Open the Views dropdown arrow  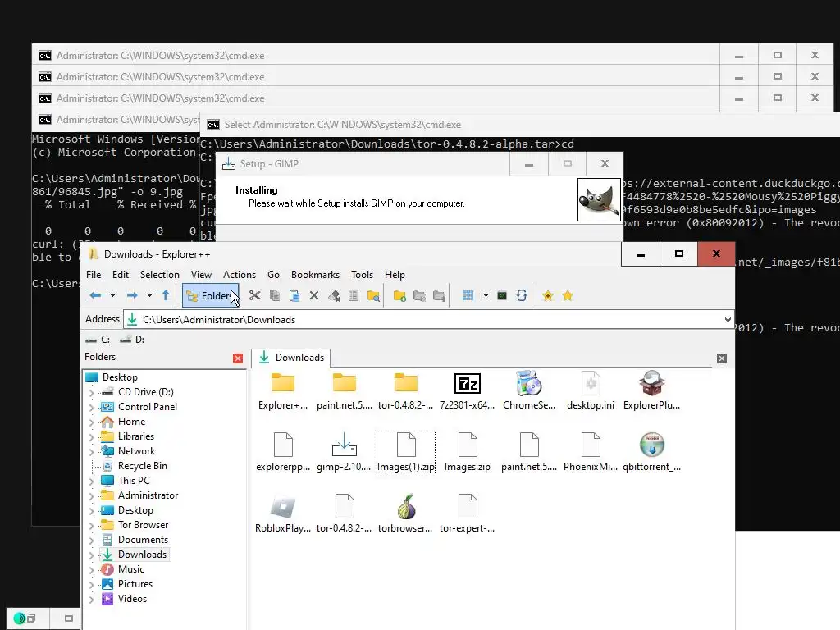pos(486,295)
